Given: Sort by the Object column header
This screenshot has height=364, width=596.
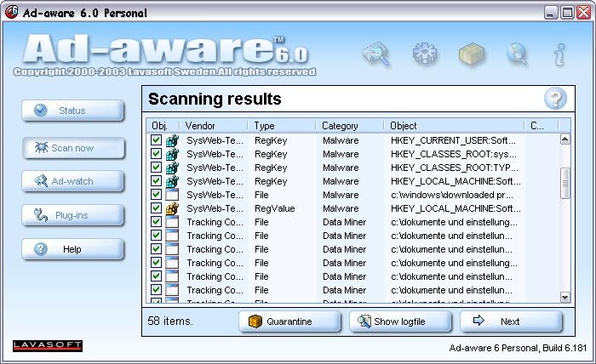Looking at the screenshot, I should 454,126.
